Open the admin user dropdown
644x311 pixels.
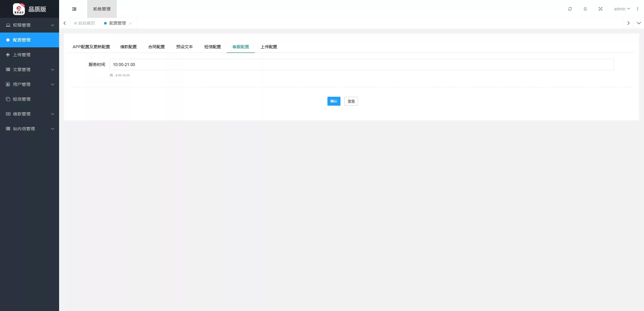(622, 9)
